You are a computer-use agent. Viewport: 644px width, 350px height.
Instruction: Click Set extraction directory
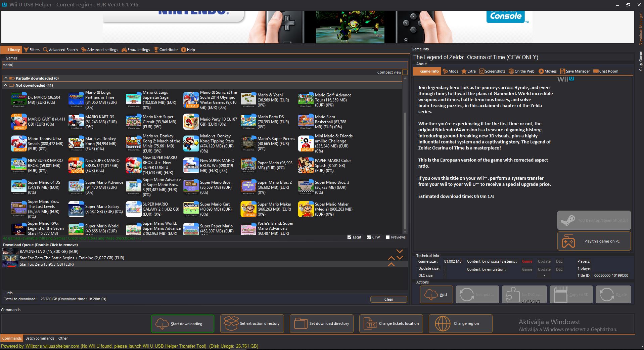(252, 323)
